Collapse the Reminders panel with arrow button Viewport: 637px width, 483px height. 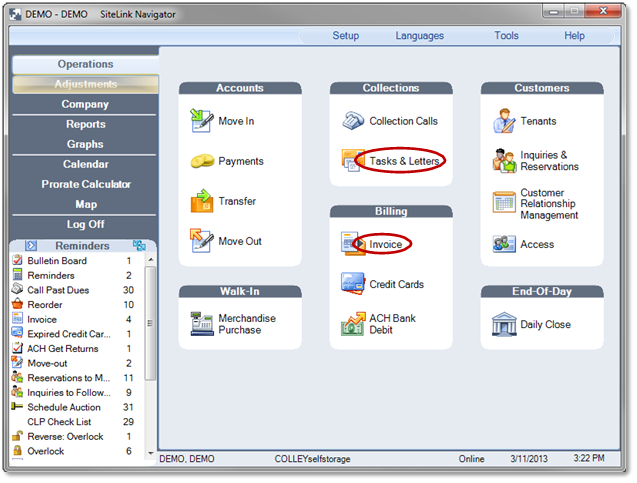coord(31,245)
